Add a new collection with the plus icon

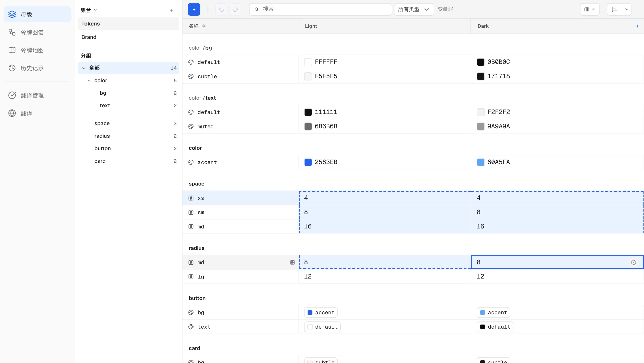(171, 10)
